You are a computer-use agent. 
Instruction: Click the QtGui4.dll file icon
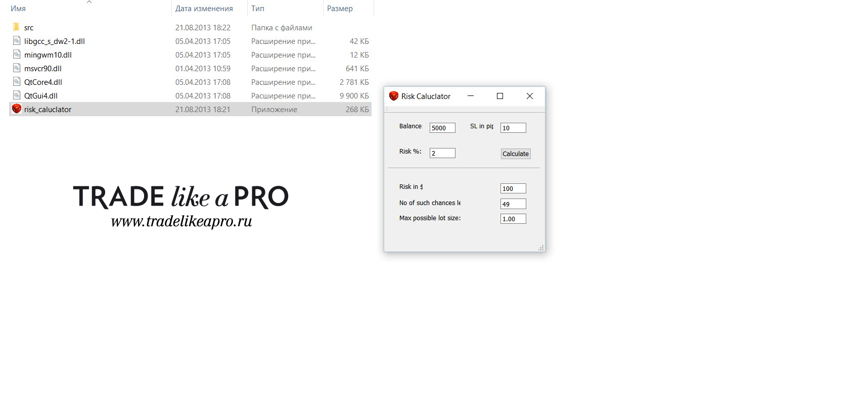pyautogui.click(x=17, y=95)
